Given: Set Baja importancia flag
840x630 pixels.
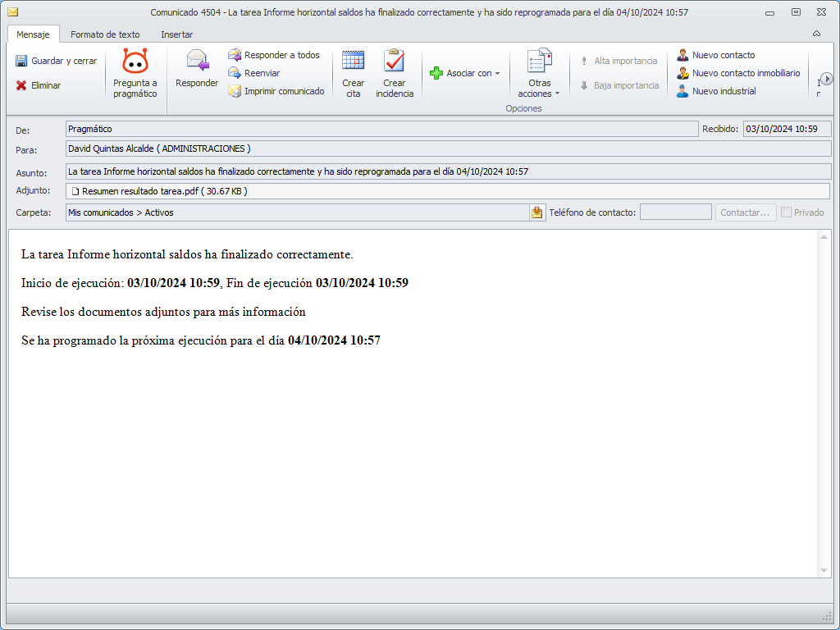Looking at the screenshot, I should pyautogui.click(x=619, y=85).
